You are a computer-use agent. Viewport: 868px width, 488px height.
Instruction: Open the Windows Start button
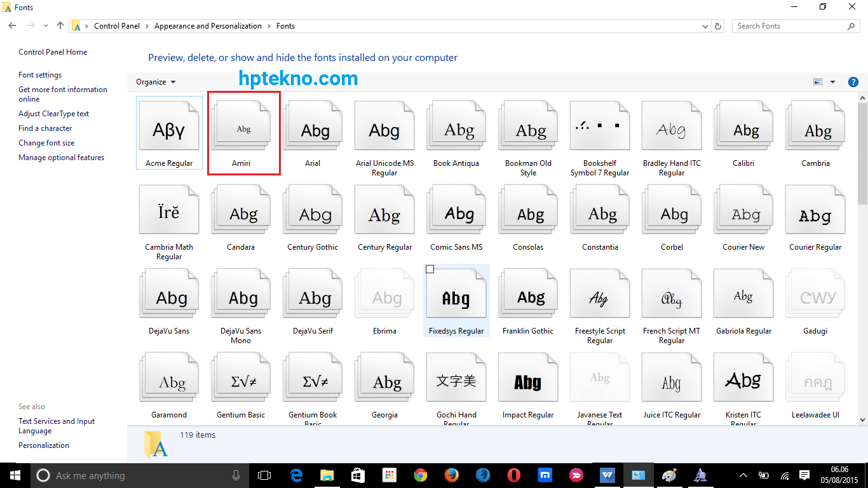[x=15, y=475]
